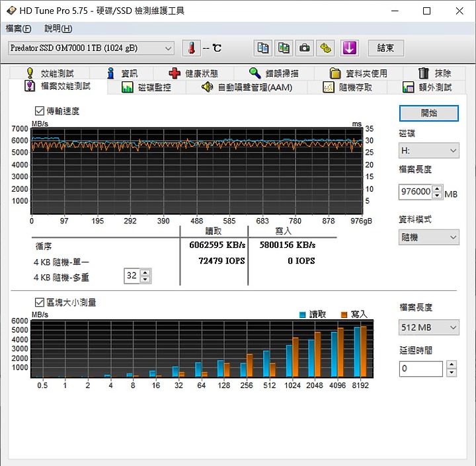Click the 4 KB 隨機-多重 label
Screen dimensions: 476x466
click(61, 278)
